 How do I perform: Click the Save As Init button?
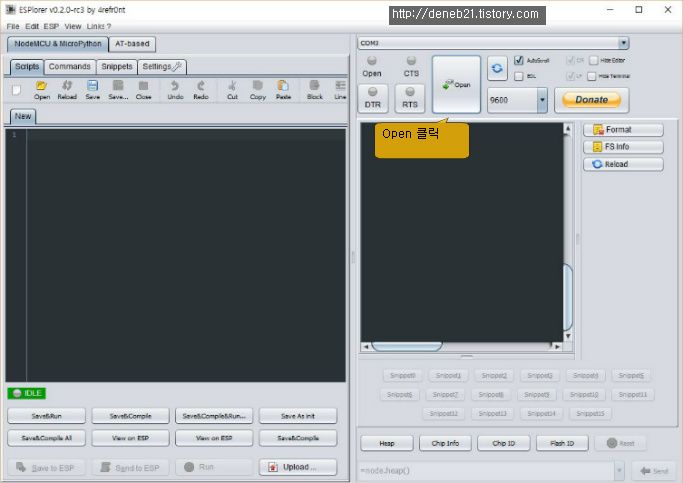(298, 416)
